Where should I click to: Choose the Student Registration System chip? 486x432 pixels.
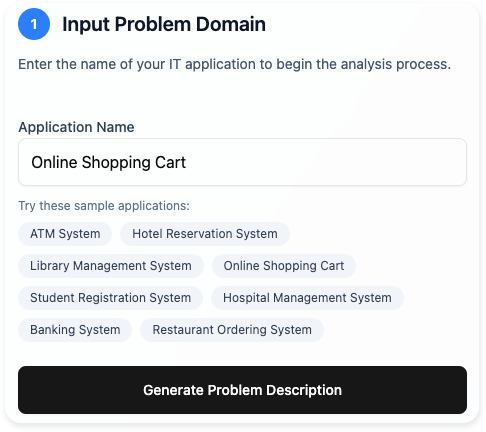tap(110, 298)
